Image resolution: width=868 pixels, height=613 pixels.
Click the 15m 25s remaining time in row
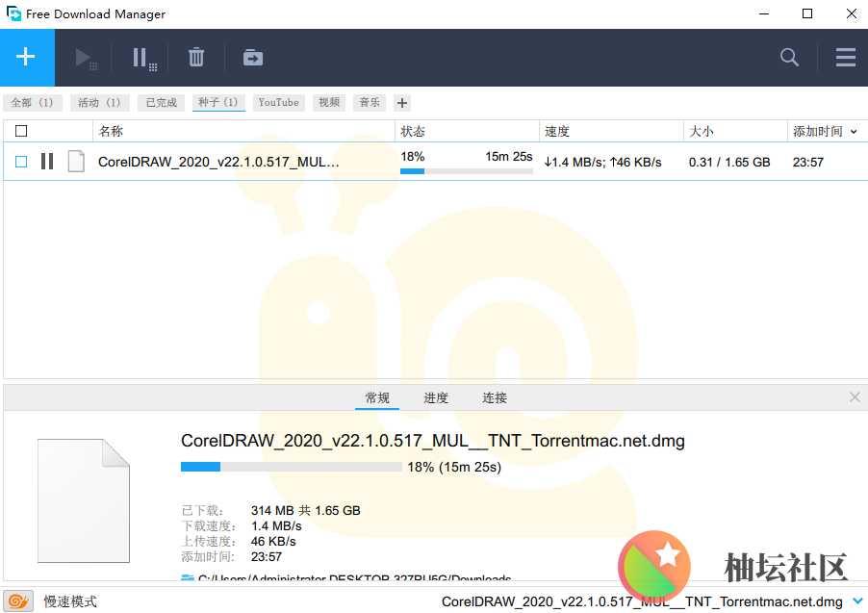509,157
